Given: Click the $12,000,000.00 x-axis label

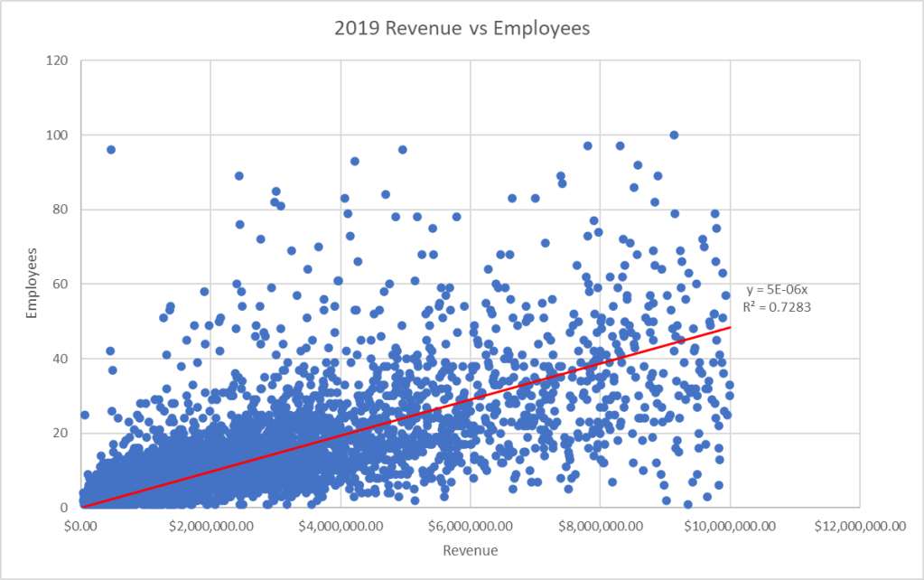Looking at the screenshot, I should pyautogui.click(x=860, y=525).
